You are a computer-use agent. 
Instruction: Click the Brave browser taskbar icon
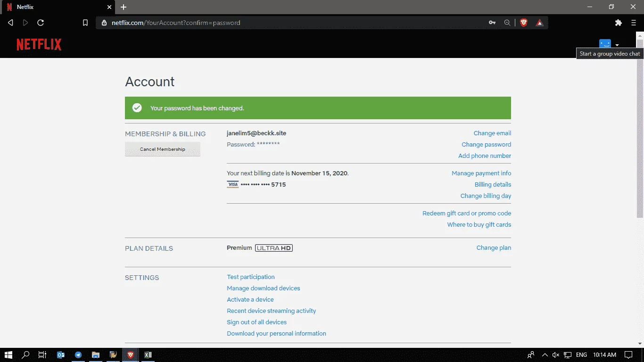(x=131, y=355)
